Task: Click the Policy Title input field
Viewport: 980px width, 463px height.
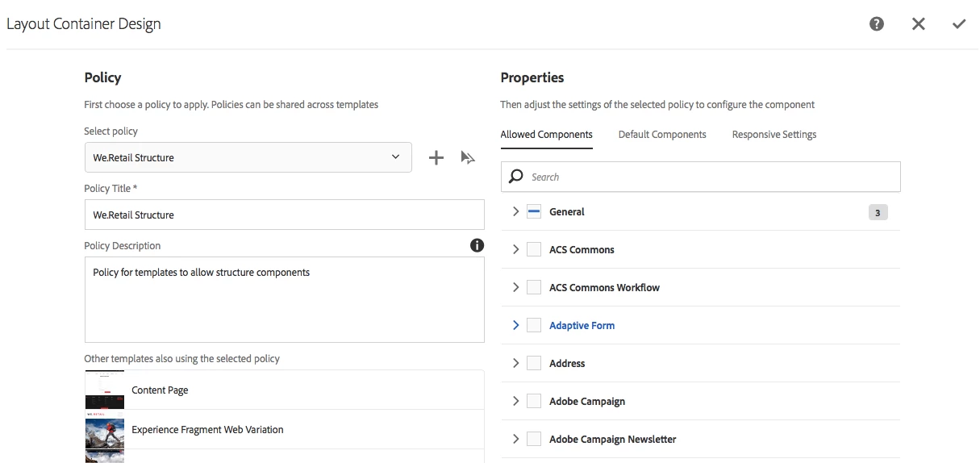Action: point(284,215)
